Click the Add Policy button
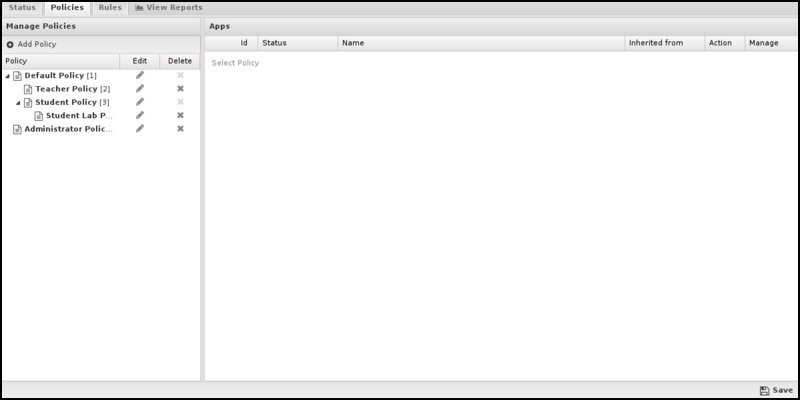The width and height of the screenshot is (800, 400). [32, 44]
